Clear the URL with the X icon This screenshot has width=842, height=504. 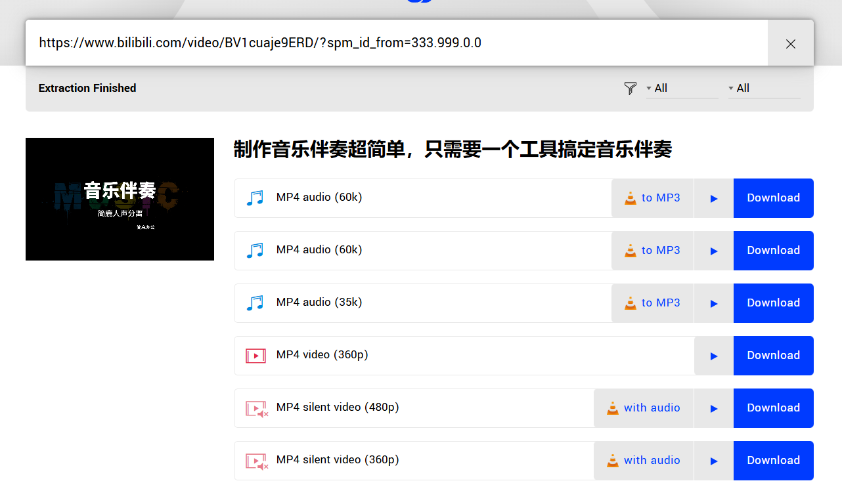(x=790, y=43)
